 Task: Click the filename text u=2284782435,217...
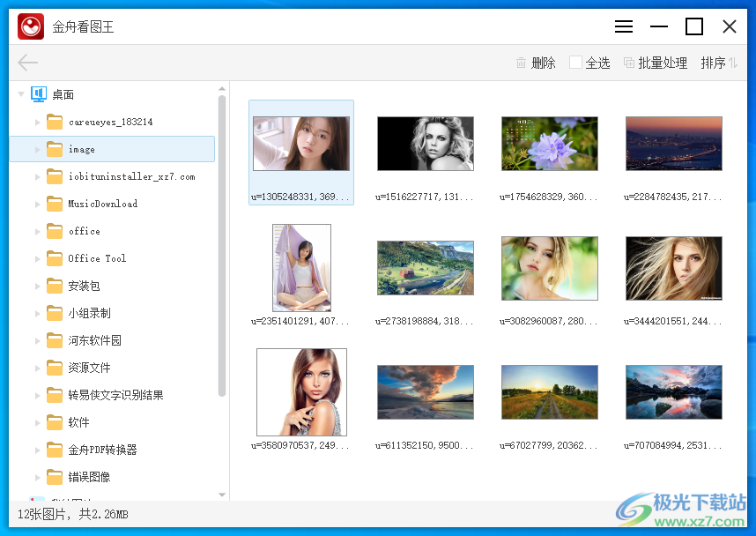[x=673, y=197]
